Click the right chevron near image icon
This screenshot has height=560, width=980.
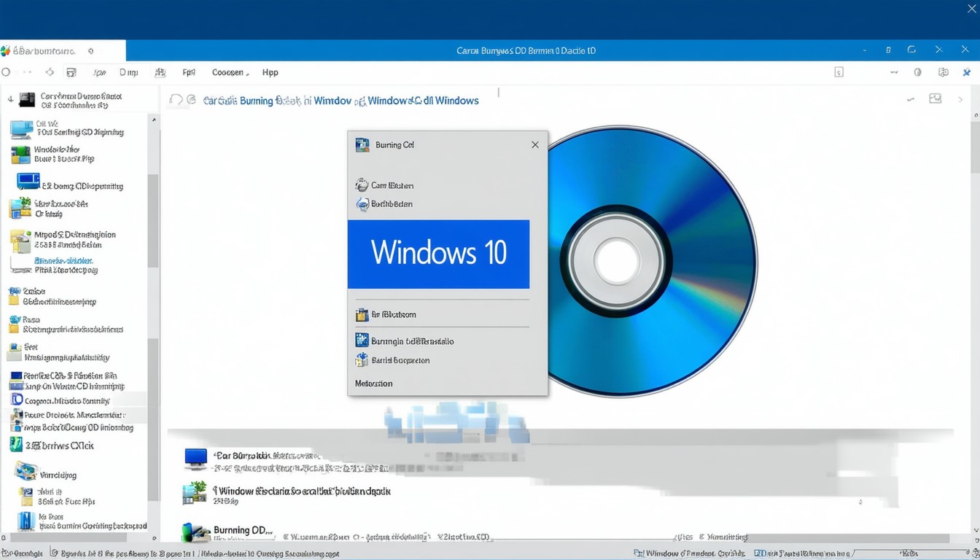960,99
